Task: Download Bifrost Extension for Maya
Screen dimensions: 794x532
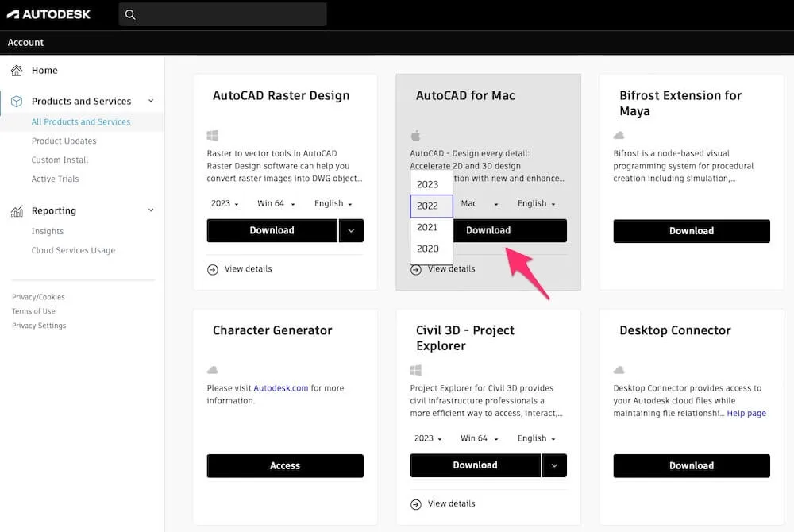Action: pos(691,230)
